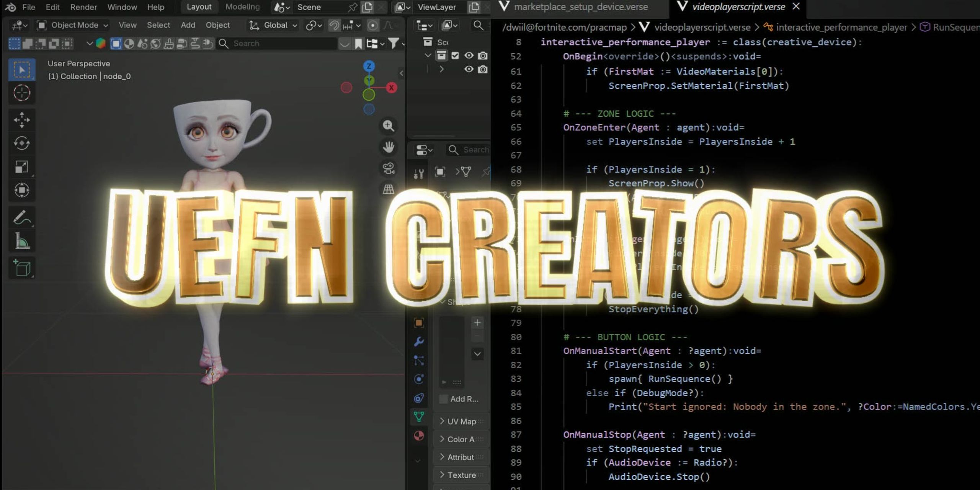
Task: Close the videoplayerscript.verse tab
Action: (796, 7)
